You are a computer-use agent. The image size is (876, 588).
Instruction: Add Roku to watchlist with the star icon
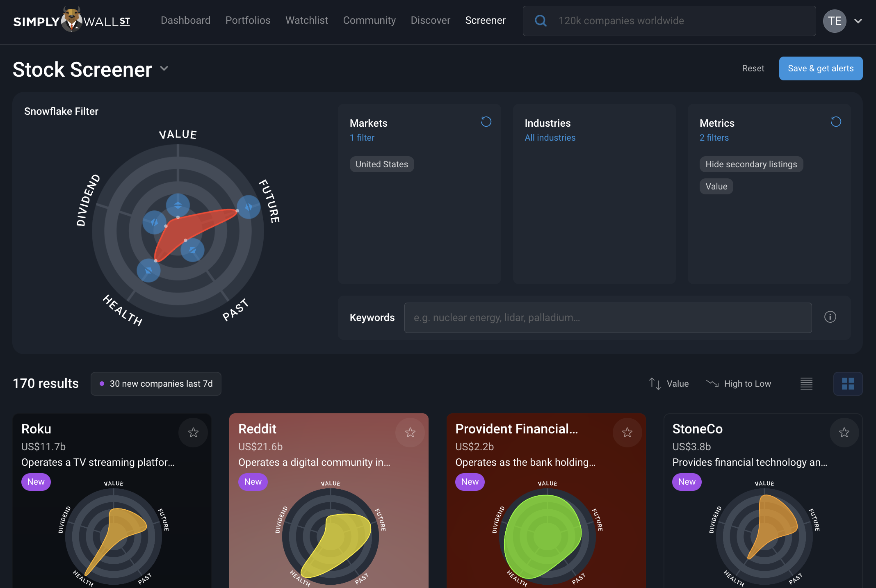193,433
